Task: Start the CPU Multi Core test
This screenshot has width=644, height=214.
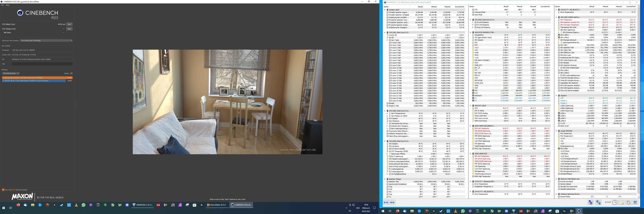Action: tap(69, 24)
